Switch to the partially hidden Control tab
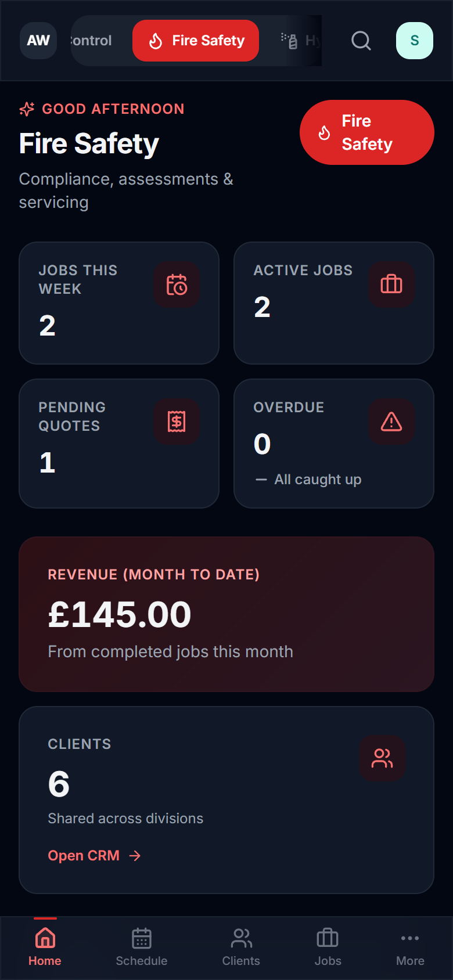Screen dimensions: 453x980 point(91,41)
